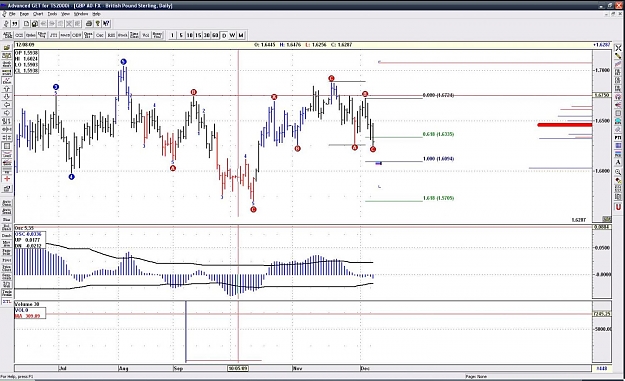Image resolution: width=625 pixels, height=381 pixels.
Task: Open the Help menu
Action: (x=96, y=14)
